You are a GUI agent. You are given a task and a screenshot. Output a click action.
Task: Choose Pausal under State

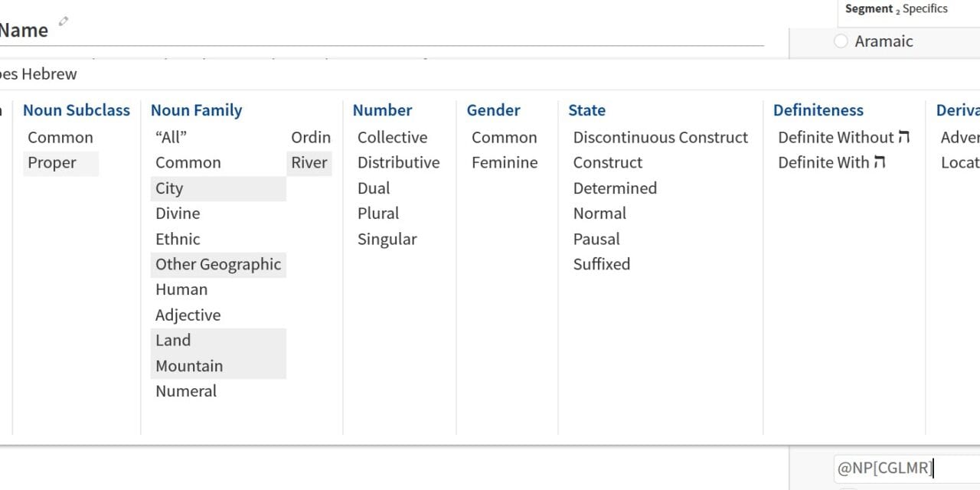596,239
